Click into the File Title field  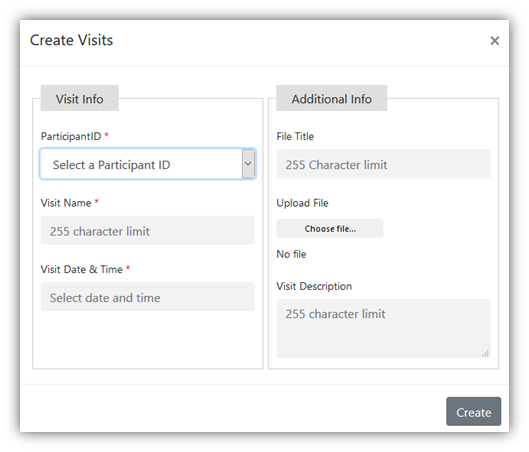pyautogui.click(x=383, y=164)
